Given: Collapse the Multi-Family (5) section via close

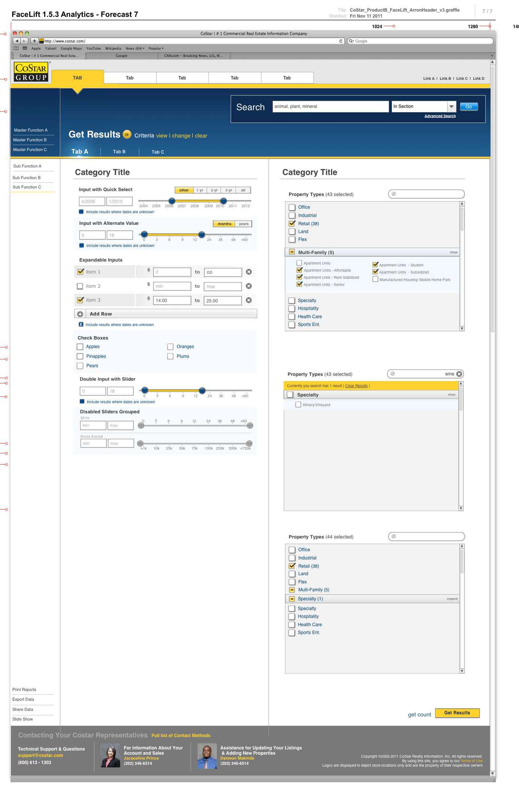Looking at the screenshot, I should point(453,252).
